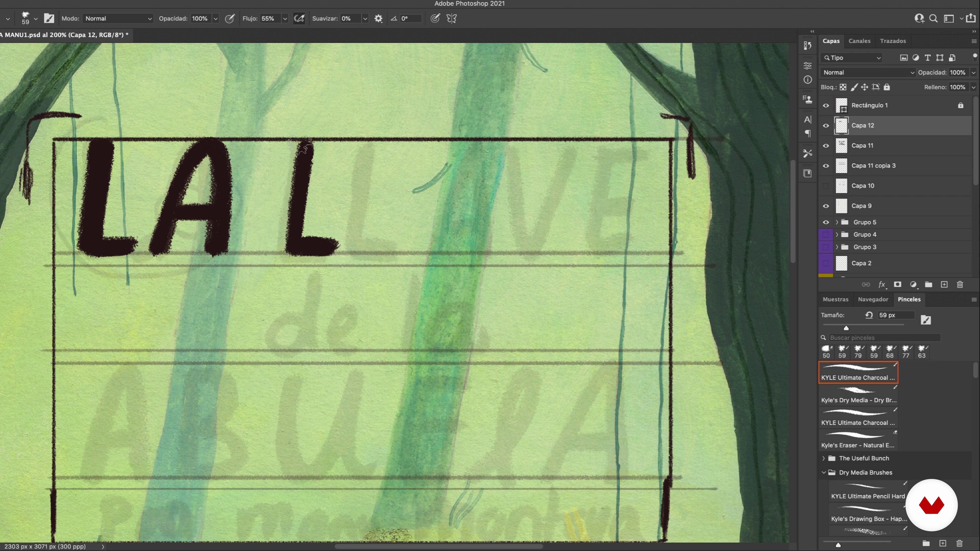Image resolution: width=980 pixels, height=551 pixels.
Task: Delete layer trash icon in Layers panel
Action: 960,284
